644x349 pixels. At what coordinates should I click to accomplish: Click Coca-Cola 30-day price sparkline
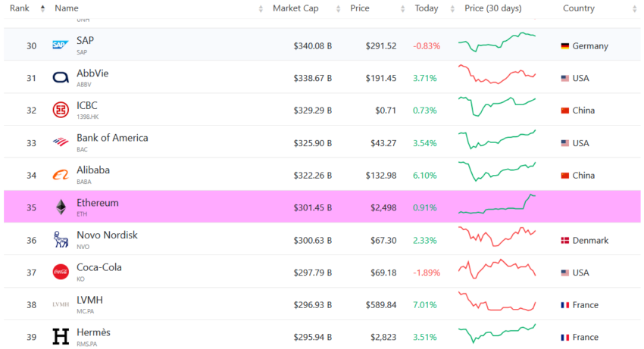point(497,269)
